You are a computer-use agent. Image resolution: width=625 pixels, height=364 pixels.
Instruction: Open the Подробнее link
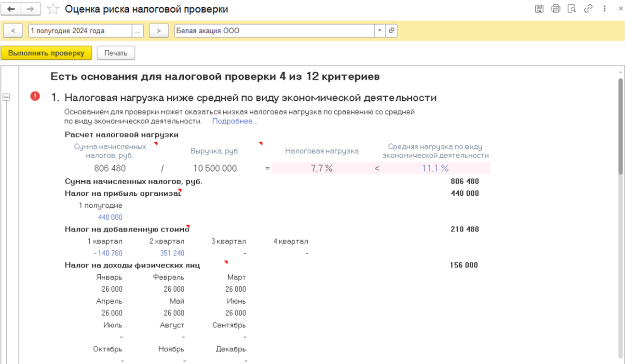pyautogui.click(x=234, y=121)
